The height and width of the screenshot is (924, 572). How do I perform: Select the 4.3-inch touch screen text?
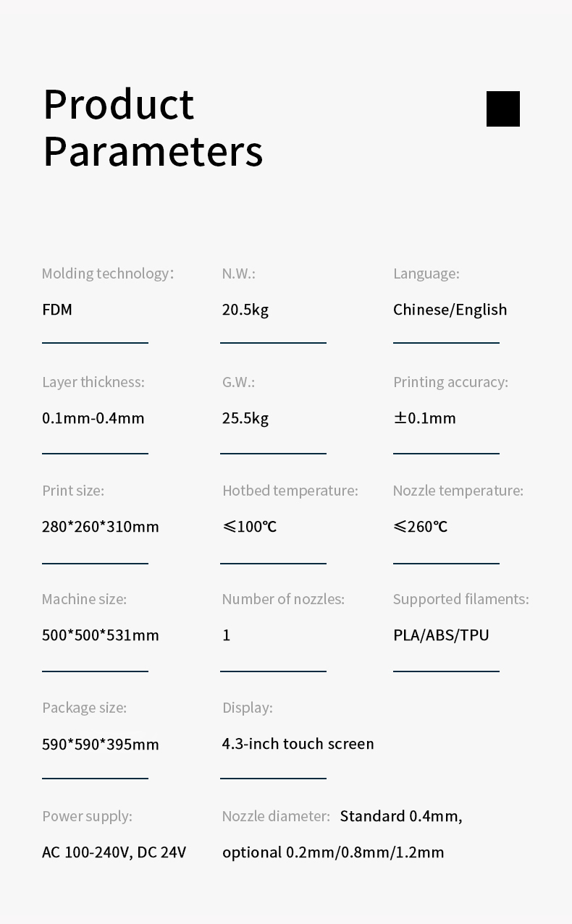coord(298,744)
